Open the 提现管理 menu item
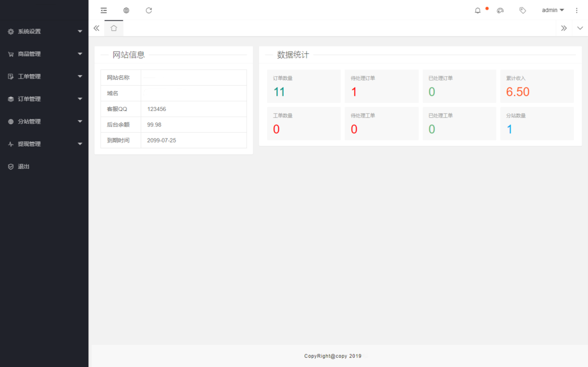The width and height of the screenshot is (588, 367). (x=44, y=144)
